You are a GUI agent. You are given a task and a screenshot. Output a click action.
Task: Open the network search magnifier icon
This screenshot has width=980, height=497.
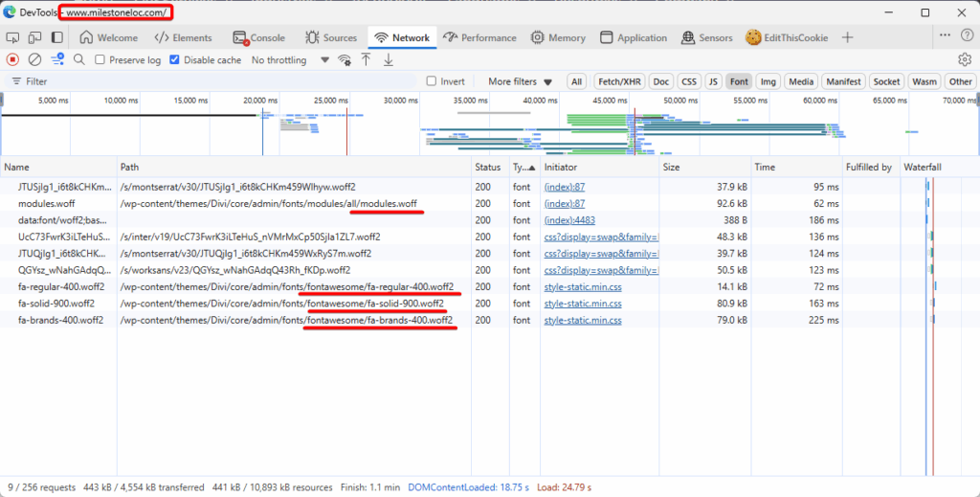pos(79,60)
